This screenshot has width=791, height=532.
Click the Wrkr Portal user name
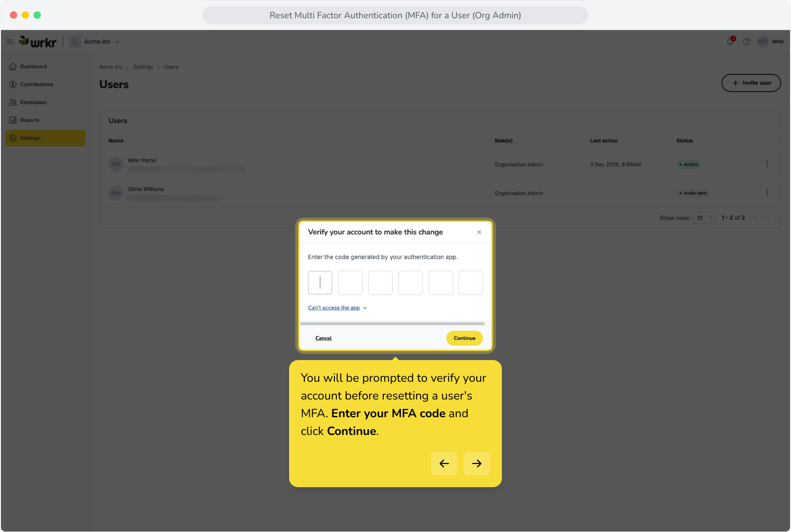(x=142, y=161)
